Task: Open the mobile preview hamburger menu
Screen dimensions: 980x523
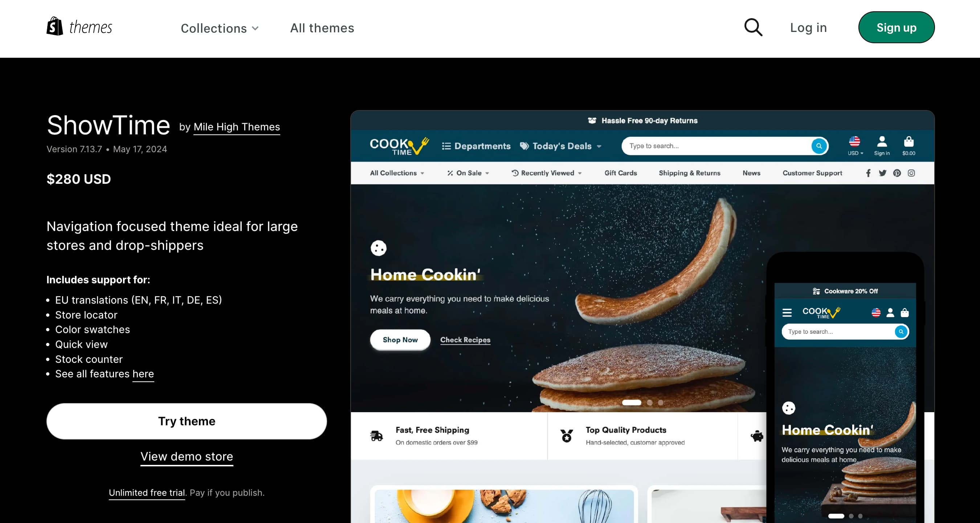Action: tap(787, 312)
